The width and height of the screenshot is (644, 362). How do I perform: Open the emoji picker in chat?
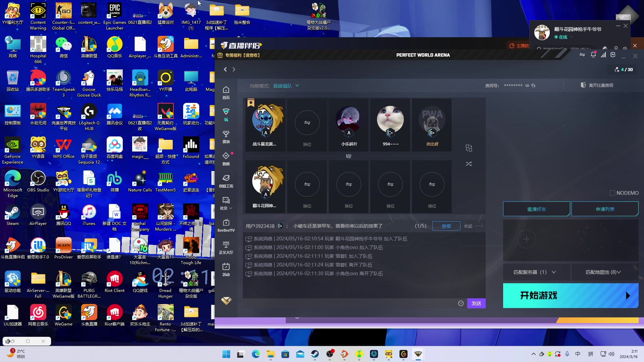(461, 303)
